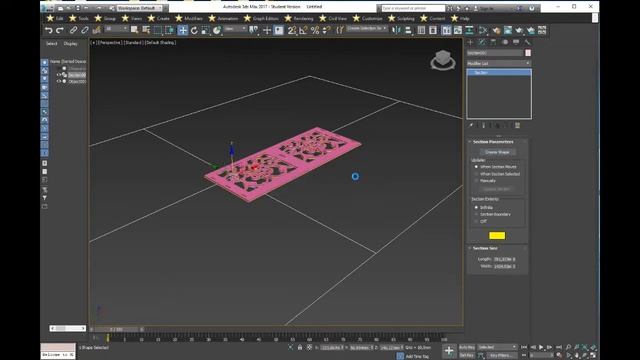Open the Edit menu
Viewport: 640px width, 360px height.
tap(60, 18)
